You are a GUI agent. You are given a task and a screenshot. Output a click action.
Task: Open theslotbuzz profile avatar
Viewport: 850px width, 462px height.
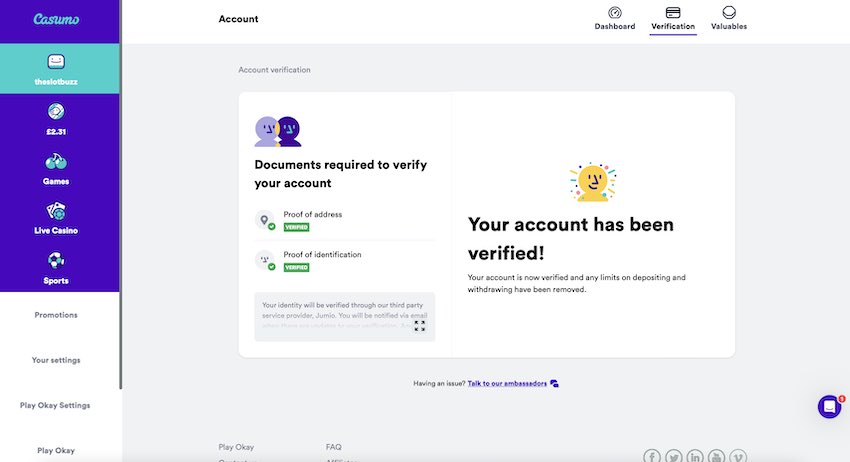pyautogui.click(x=56, y=61)
